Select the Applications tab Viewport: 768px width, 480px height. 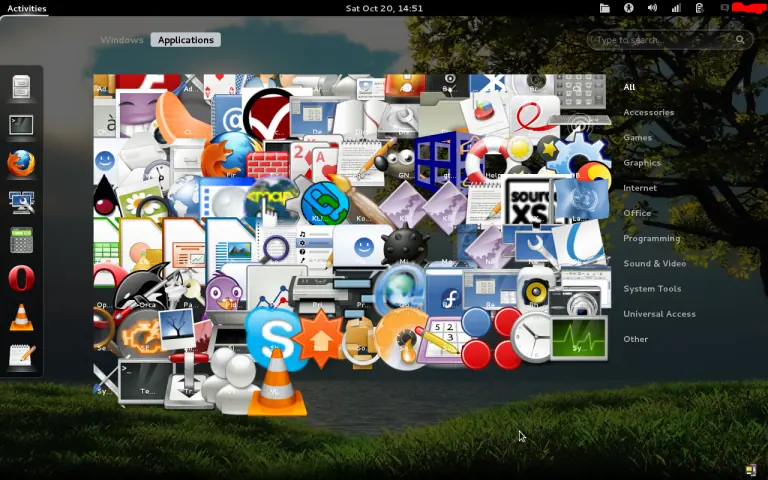[186, 40]
